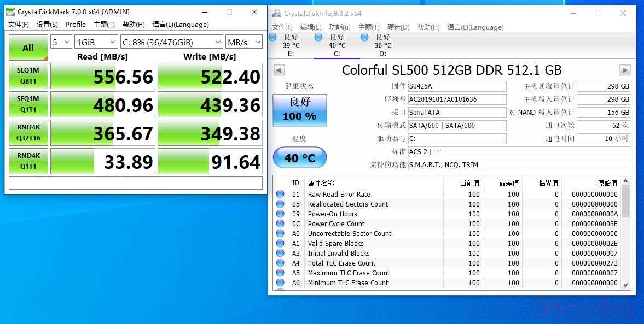Open the 1GiB test size dropdown

tap(96, 42)
